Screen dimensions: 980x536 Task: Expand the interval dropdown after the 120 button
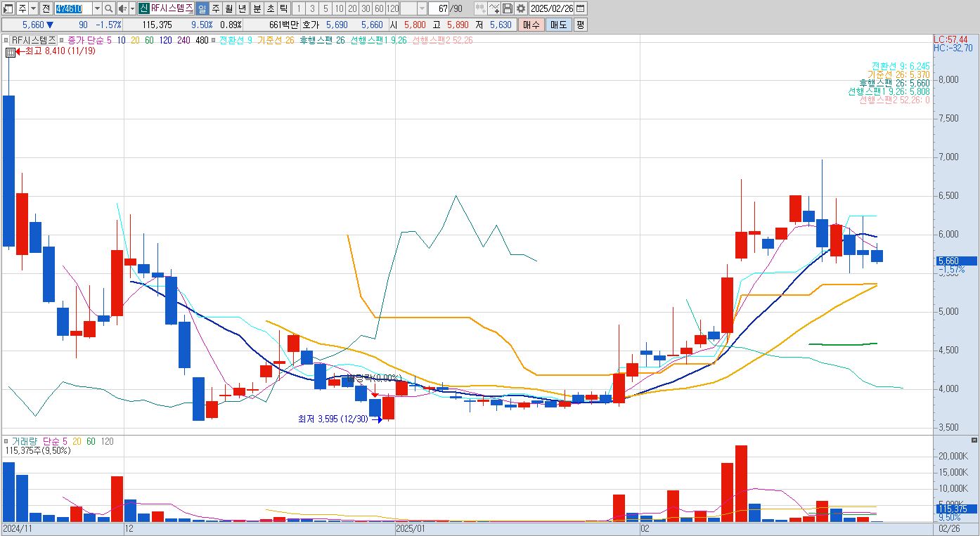click(x=422, y=8)
